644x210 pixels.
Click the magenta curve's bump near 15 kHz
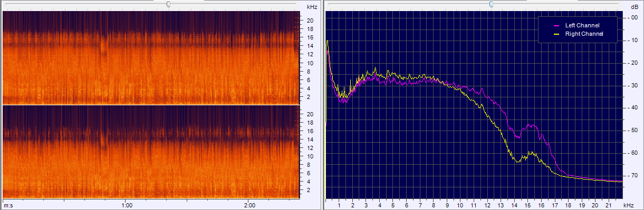pyautogui.click(x=533, y=126)
